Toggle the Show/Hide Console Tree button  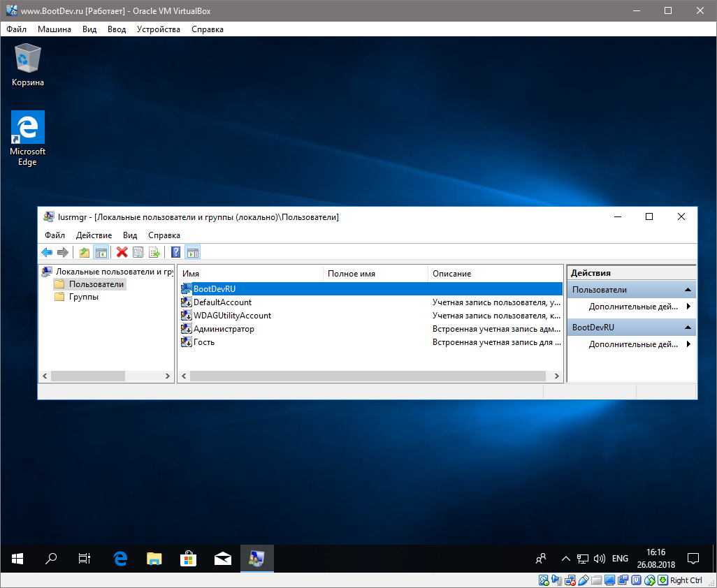pos(101,252)
